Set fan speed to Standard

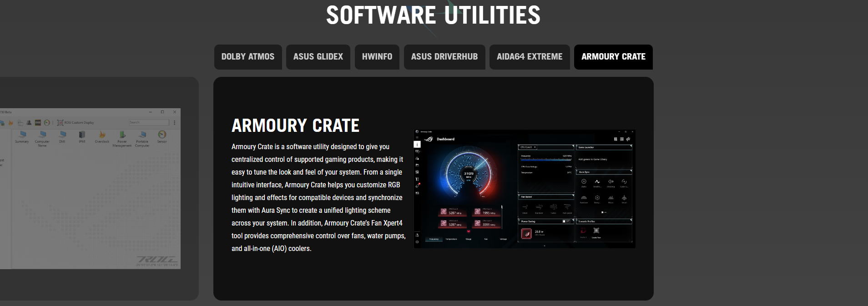539,208
